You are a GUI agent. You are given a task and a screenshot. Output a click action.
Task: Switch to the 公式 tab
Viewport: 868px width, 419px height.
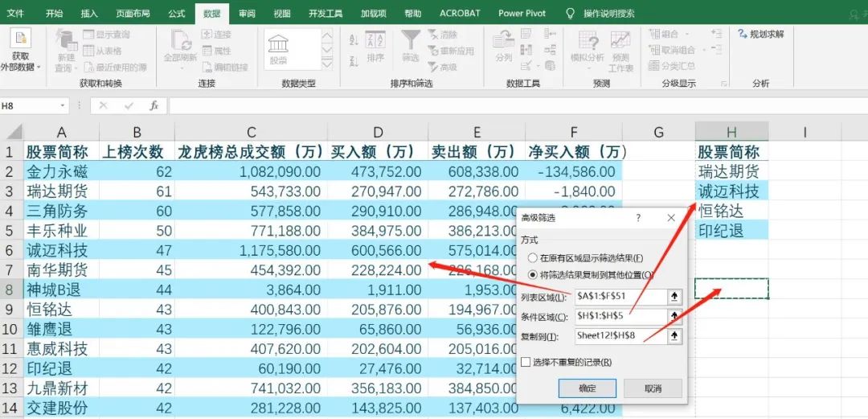[x=177, y=14]
